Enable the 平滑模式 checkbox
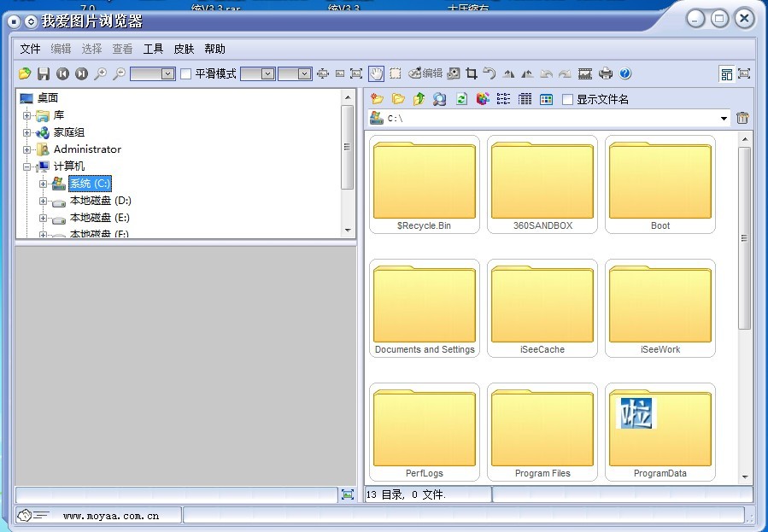This screenshot has height=532, width=768. click(186, 74)
